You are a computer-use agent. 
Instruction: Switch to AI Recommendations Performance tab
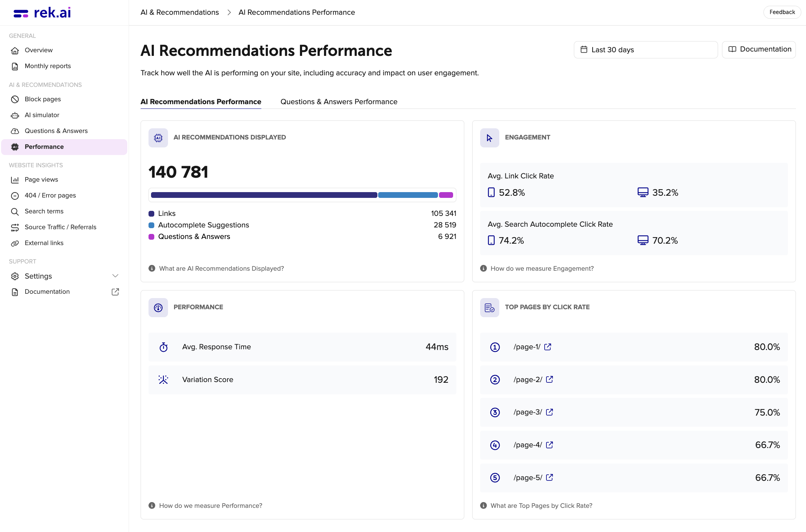[201, 102]
